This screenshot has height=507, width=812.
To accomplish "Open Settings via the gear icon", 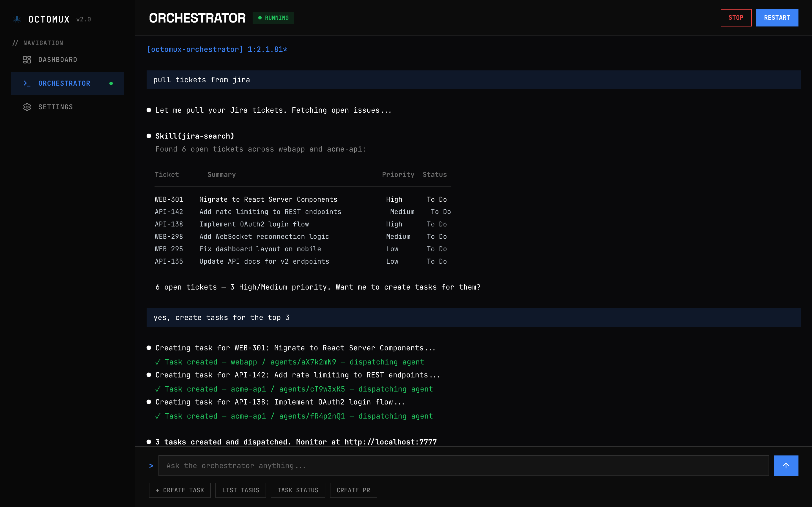I will [27, 107].
